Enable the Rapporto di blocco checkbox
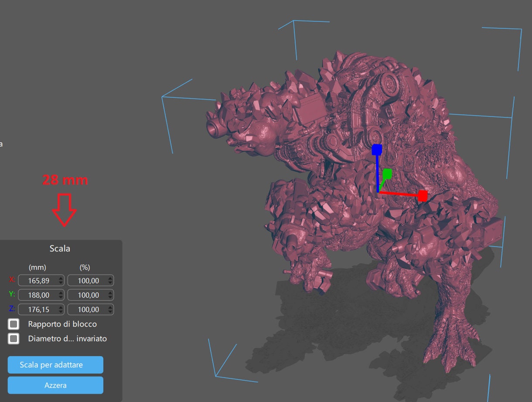This screenshot has height=402, width=532. click(14, 324)
